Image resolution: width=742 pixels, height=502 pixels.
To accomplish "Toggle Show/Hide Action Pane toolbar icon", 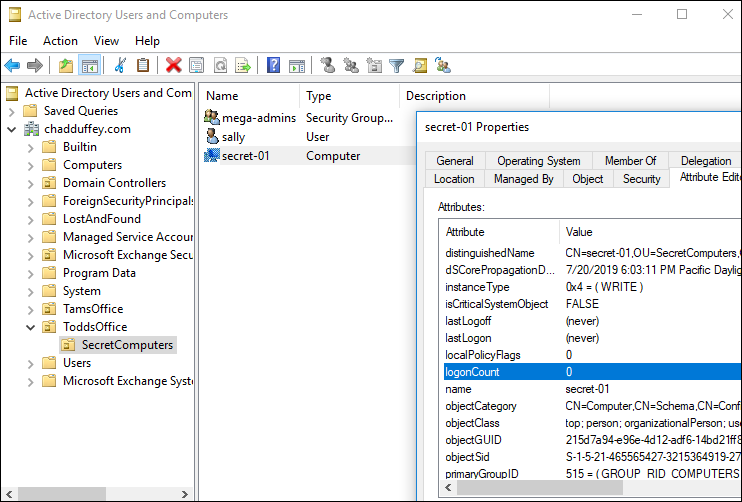I will (297, 65).
